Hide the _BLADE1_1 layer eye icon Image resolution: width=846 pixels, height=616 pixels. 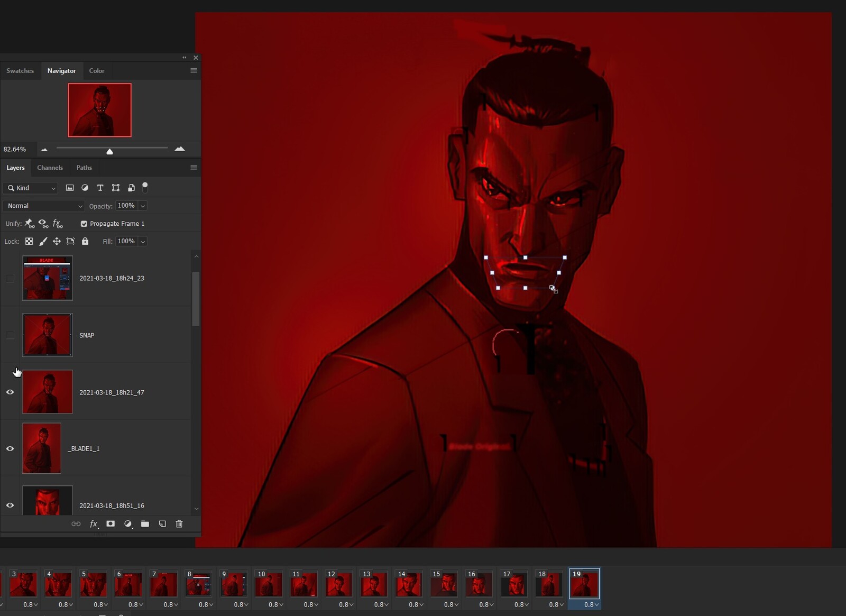click(x=10, y=448)
